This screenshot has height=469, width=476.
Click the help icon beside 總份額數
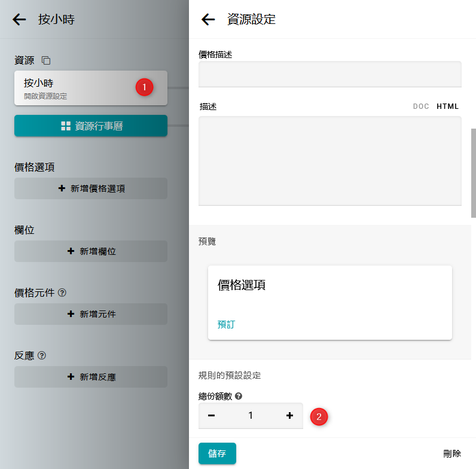pos(239,396)
